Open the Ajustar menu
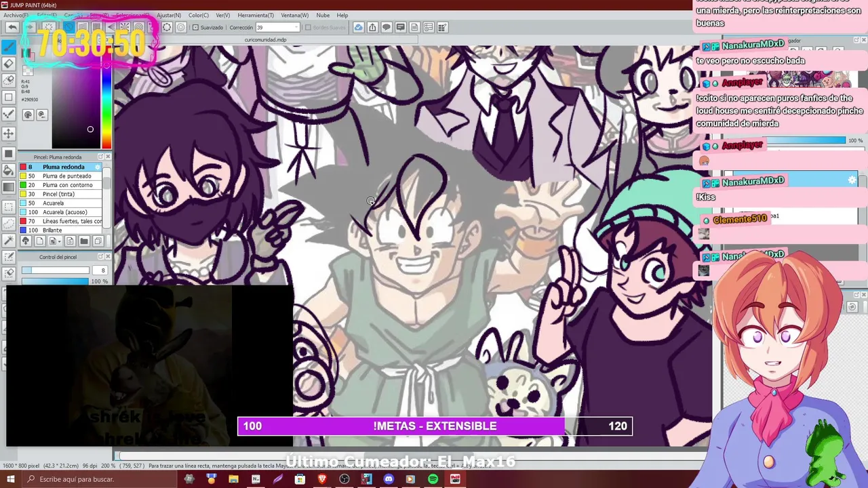The width and height of the screenshot is (868, 488). click(x=169, y=15)
